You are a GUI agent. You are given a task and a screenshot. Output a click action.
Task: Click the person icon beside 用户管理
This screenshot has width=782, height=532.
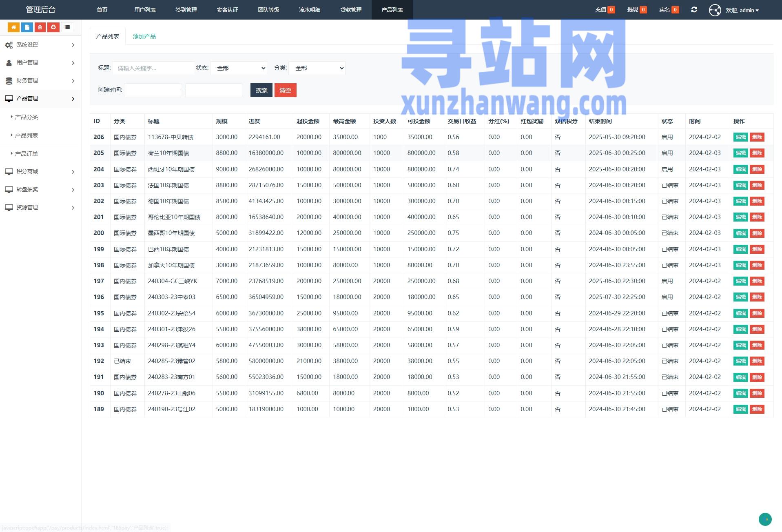(x=9, y=63)
